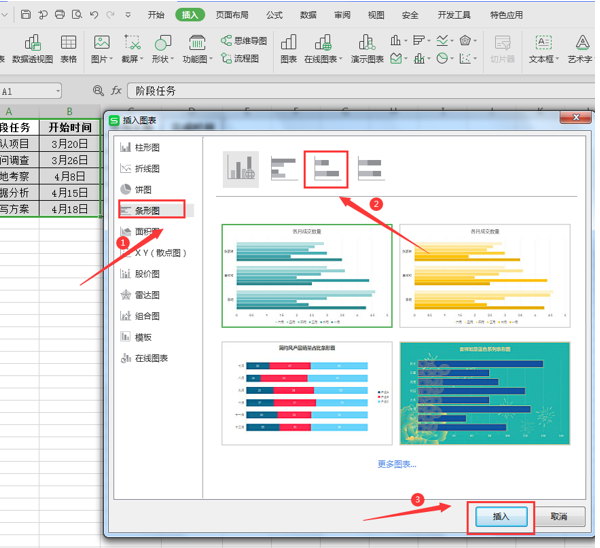This screenshot has height=548, width=600.
Task: Expand the quick access toolbar customize arrow
Action: 128,15
